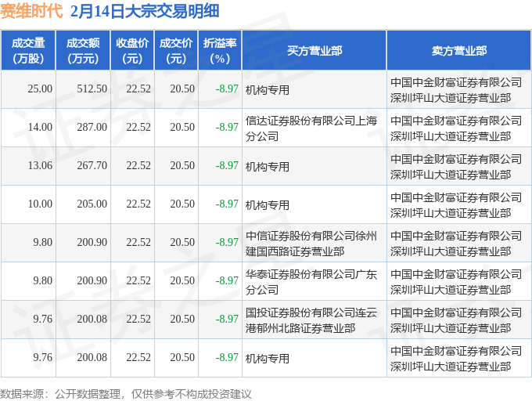The height and width of the screenshot is (401, 532).
Task: Click 机构专用 in the 205.00 row
Action: [268, 205]
